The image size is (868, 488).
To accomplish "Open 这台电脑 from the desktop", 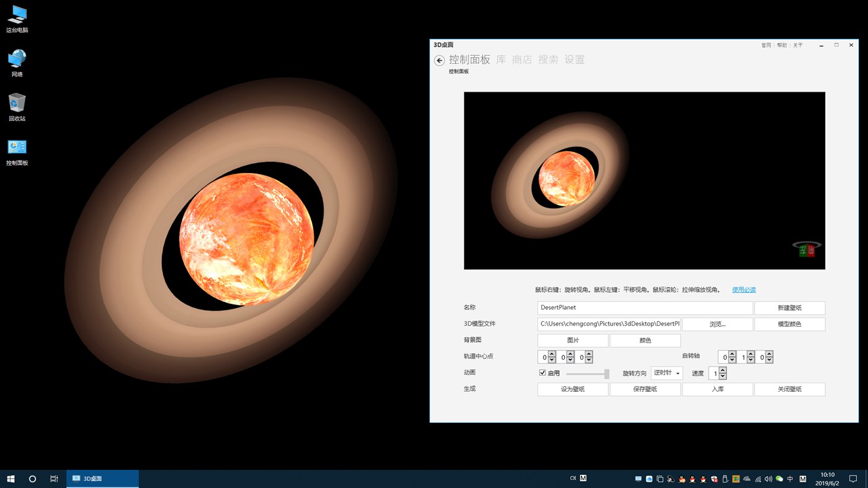I will (x=16, y=17).
